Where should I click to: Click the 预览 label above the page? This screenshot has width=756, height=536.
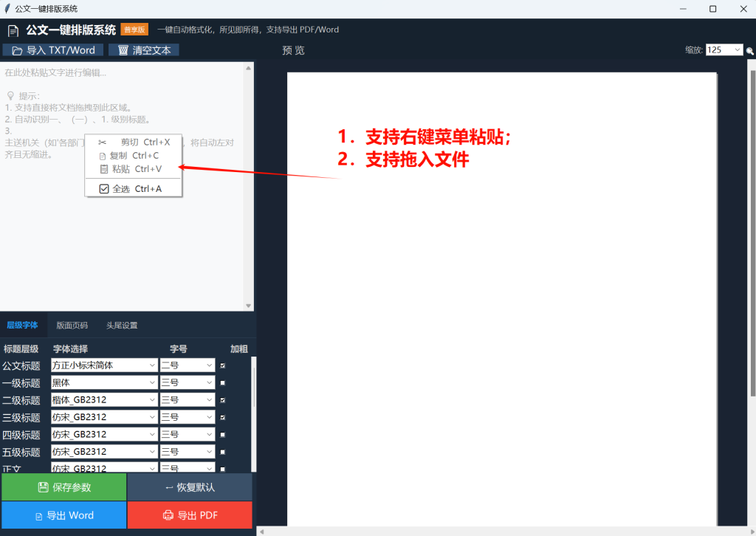pyautogui.click(x=293, y=51)
